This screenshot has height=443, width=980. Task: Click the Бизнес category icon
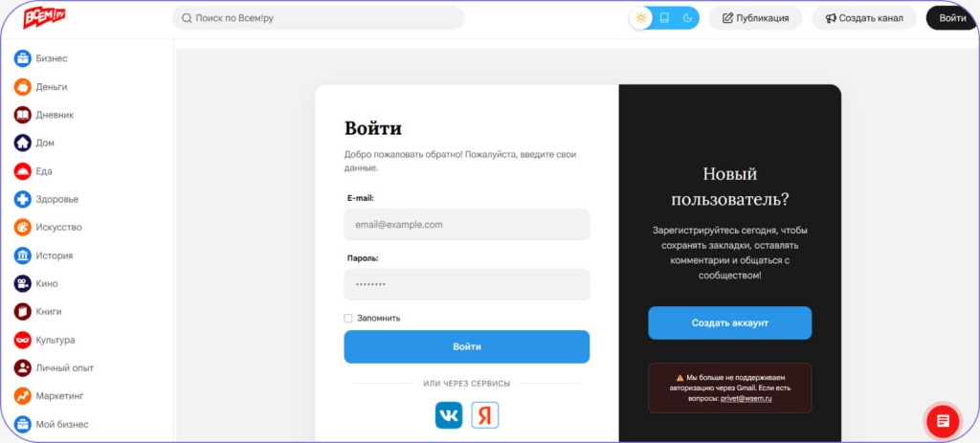pos(23,58)
